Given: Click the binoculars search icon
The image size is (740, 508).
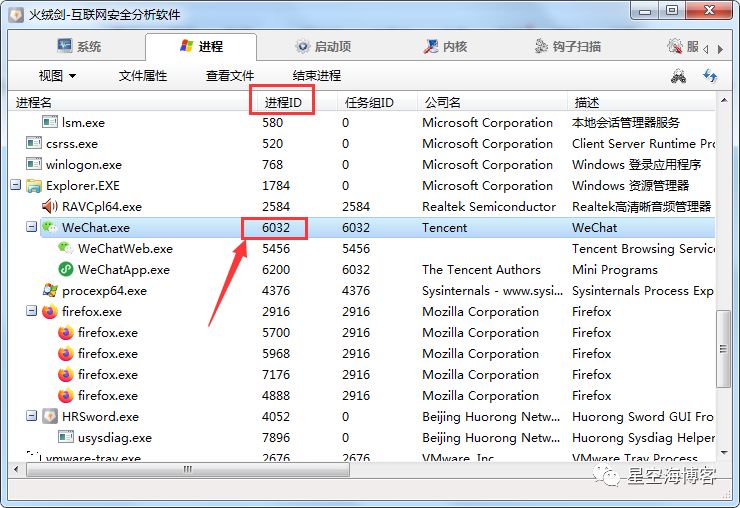Looking at the screenshot, I should pyautogui.click(x=678, y=76).
